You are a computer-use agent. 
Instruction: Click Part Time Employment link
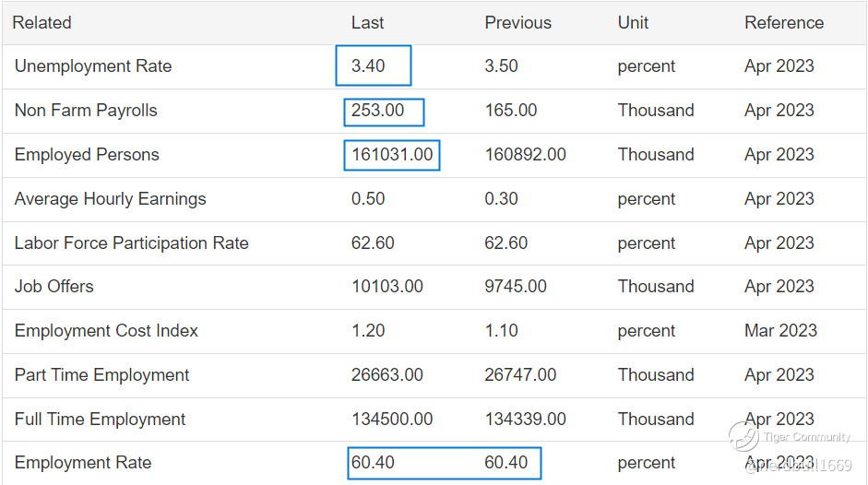click(101, 375)
